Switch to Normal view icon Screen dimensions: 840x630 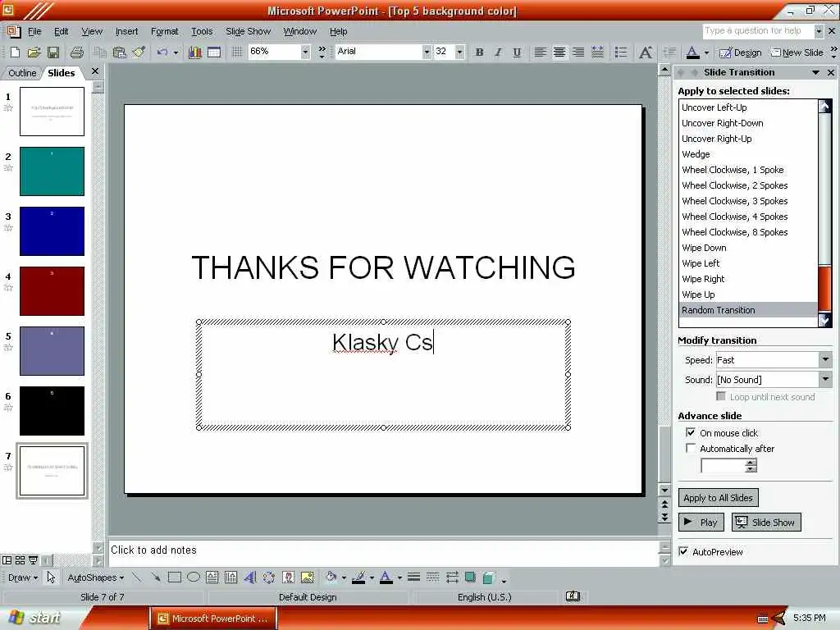[x=7, y=560]
